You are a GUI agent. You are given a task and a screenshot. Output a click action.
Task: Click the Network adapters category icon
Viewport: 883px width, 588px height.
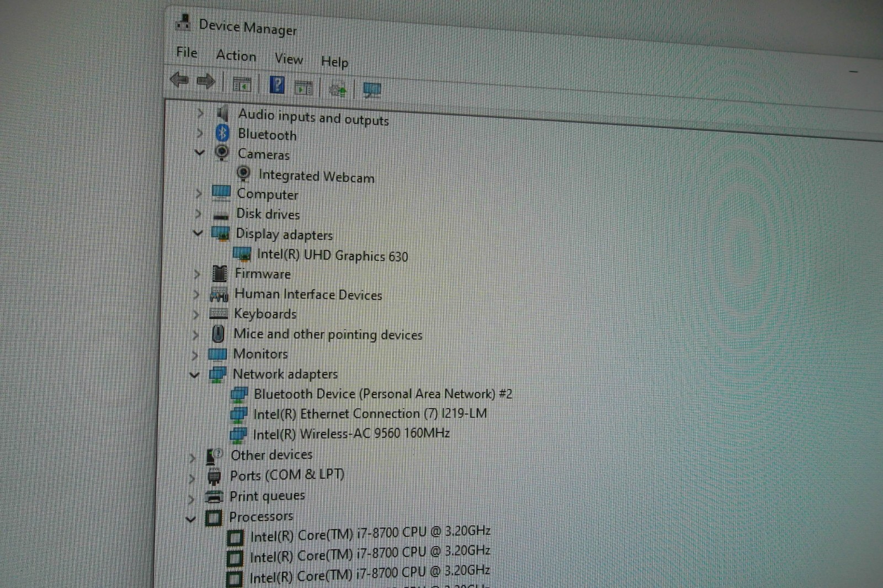[x=217, y=375]
